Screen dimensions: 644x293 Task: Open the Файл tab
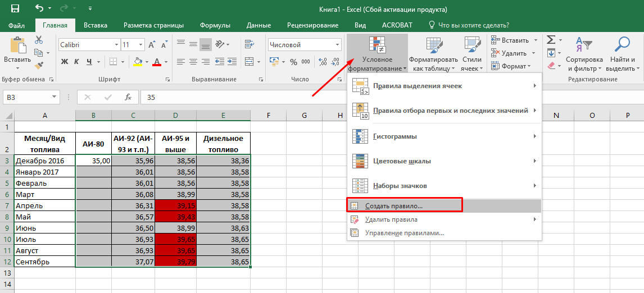pyautogui.click(x=16, y=25)
